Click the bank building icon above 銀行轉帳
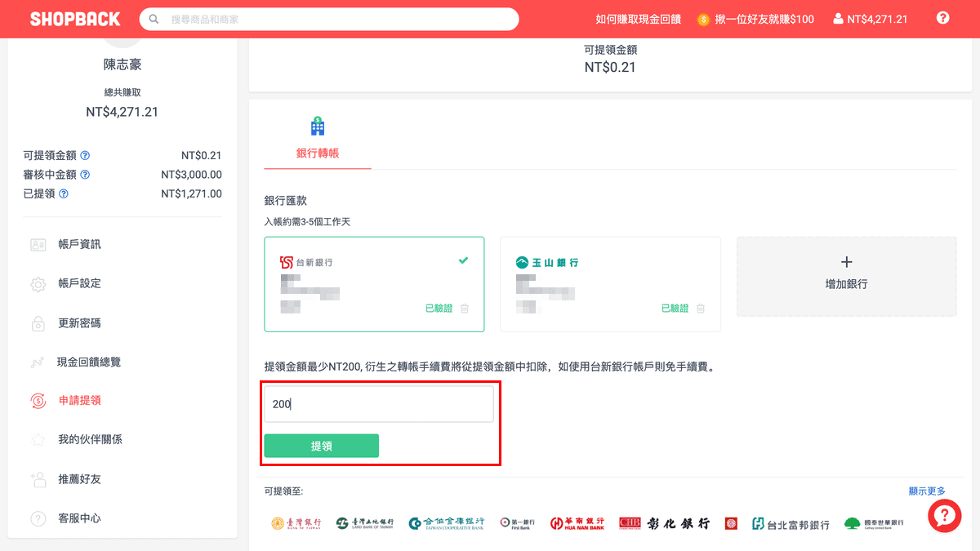Viewport: 980px width, 551px height. click(317, 126)
